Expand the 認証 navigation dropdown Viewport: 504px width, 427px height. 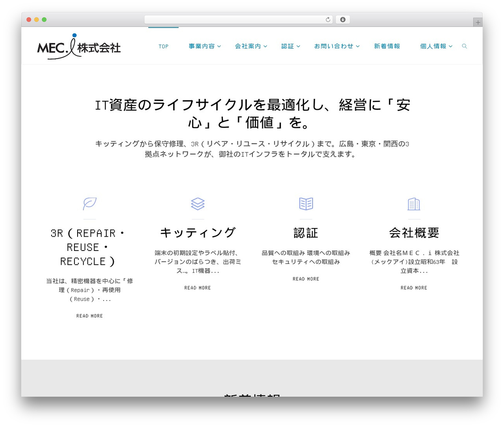291,46
